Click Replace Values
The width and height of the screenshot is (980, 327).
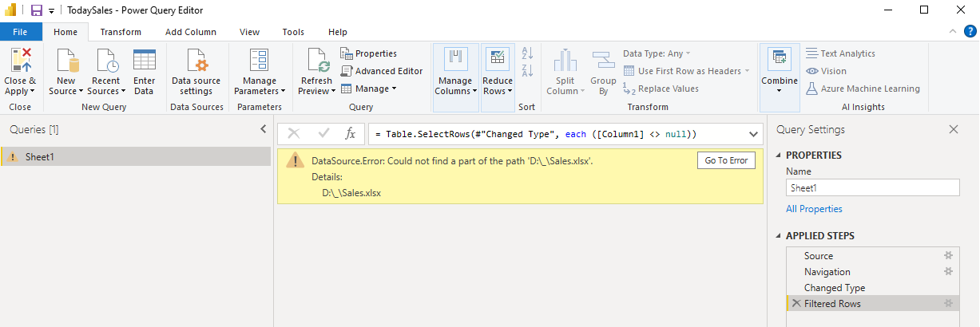coord(661,89)
